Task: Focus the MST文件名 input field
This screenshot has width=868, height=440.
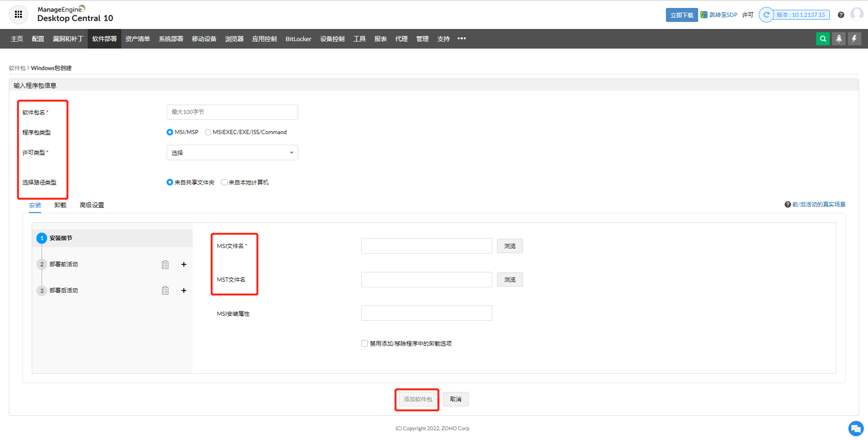Action: pos(427,280)
